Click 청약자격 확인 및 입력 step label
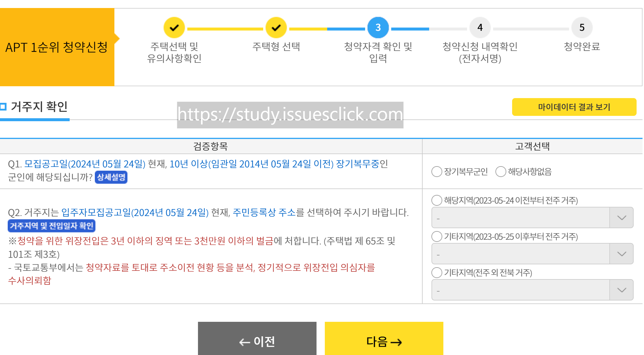Image resolution: width=644 pixels, height=355 pixels. (x=378, y=52)
